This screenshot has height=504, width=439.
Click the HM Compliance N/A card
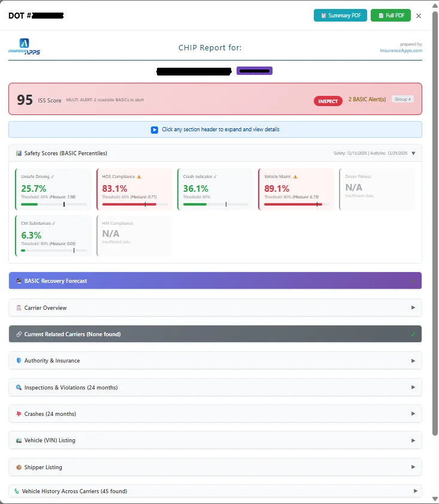point(134,236)
